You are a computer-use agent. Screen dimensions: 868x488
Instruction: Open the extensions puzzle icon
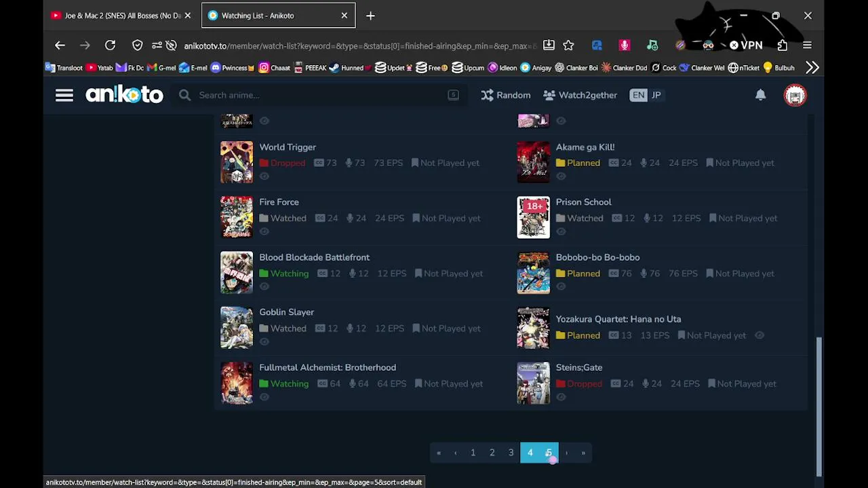[x=783, y=45]
